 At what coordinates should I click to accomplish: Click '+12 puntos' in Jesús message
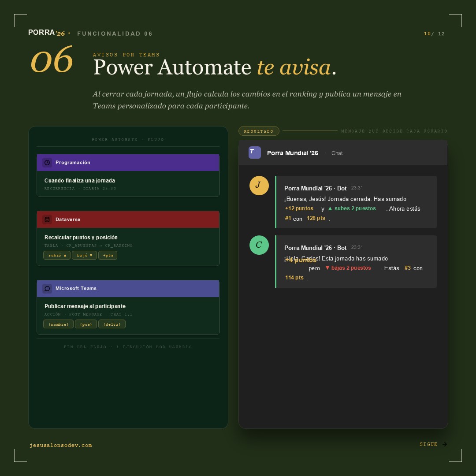[299, 208]
